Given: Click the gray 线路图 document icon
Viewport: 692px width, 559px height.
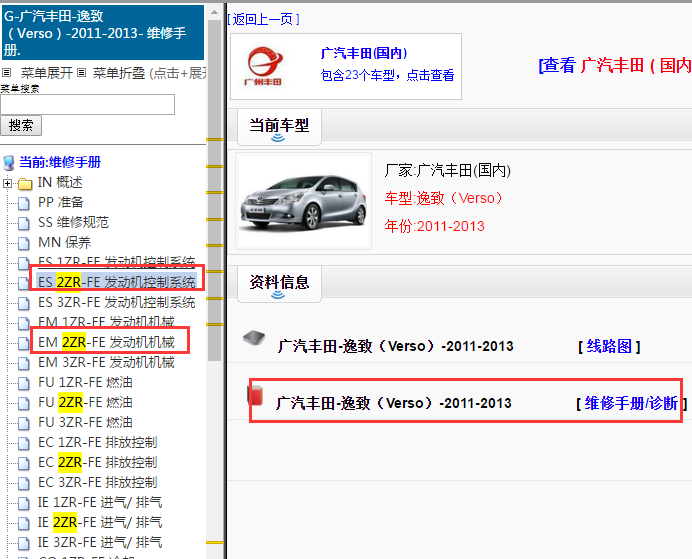Looking at the screenshot, I should point(254,338).
